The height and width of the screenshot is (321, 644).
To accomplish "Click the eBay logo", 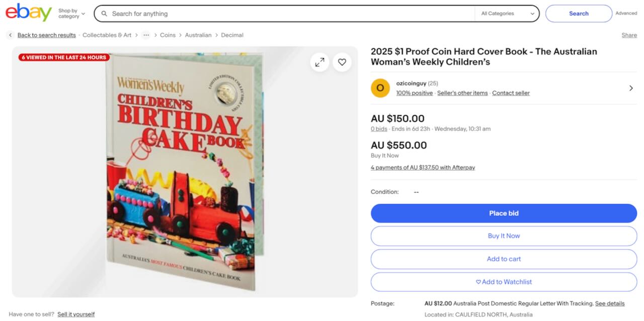I will tap(29, 13).
